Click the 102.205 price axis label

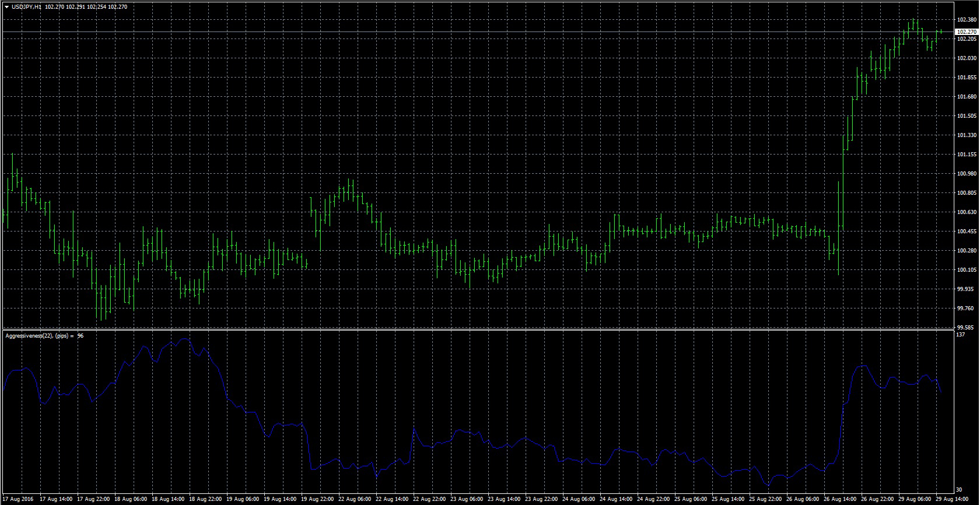967,39
